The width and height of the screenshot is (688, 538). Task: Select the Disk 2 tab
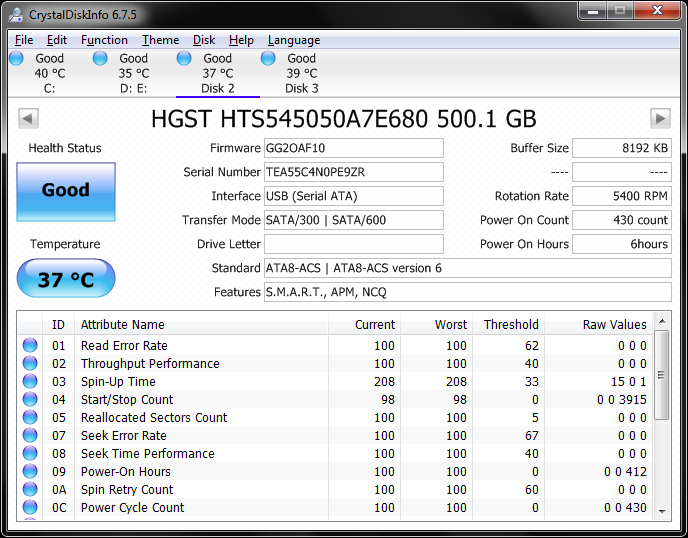point(218,73)
